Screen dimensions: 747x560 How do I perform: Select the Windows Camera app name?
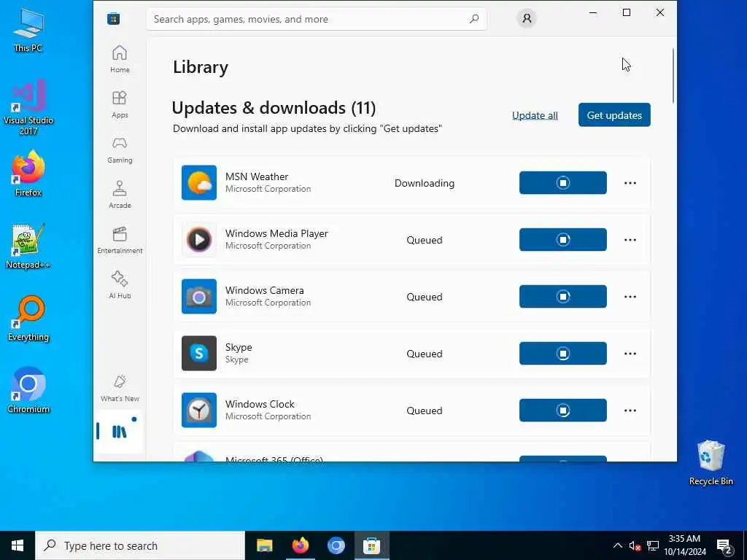(264, 290)
